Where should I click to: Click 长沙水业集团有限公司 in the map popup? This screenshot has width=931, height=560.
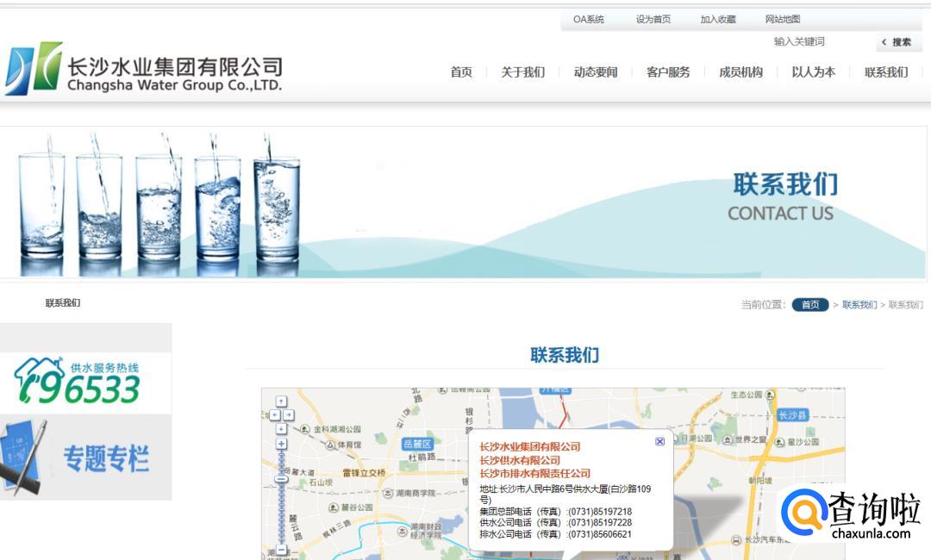coord(529,446)
